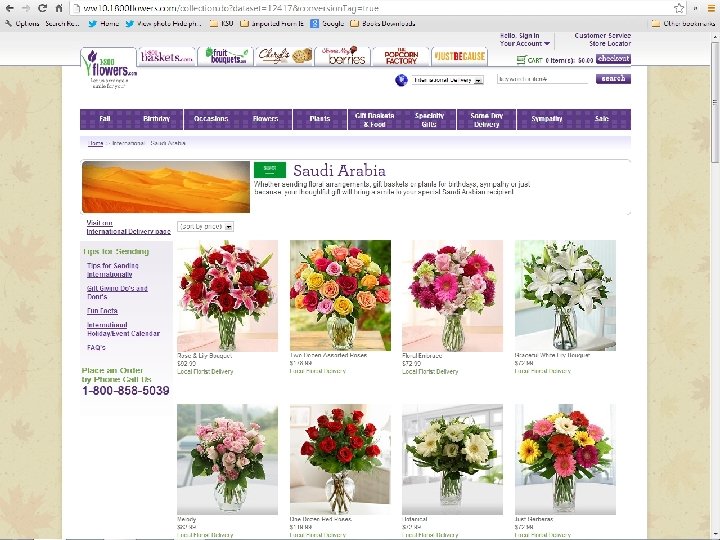
Task: Open the Books Downloads bookmark folder
Action: (383, 23)
